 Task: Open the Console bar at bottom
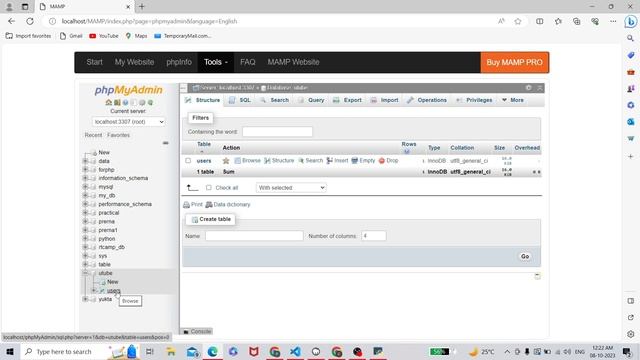197,331
